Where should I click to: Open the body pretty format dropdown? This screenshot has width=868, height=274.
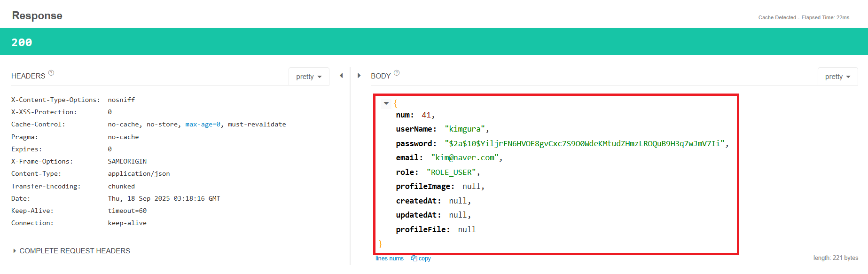(x=837, y=77)
